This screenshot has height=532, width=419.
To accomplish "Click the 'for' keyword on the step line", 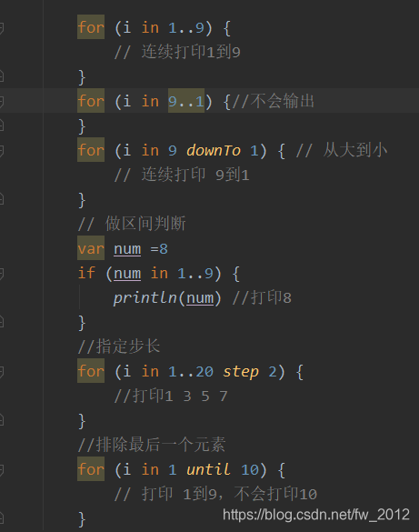I will point(91,371).
